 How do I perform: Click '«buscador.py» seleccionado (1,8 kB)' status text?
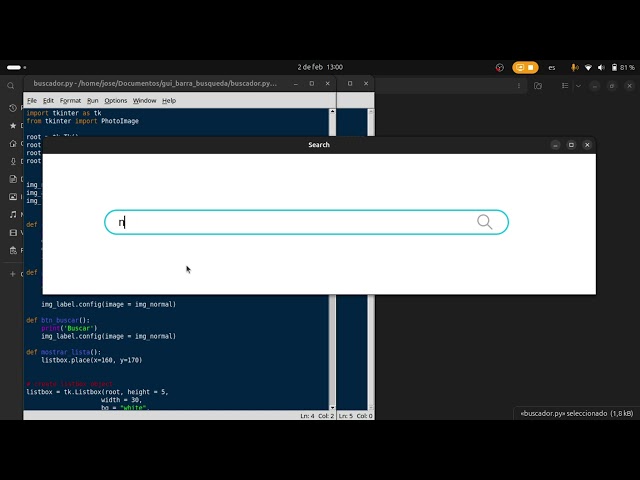(577, 413)
